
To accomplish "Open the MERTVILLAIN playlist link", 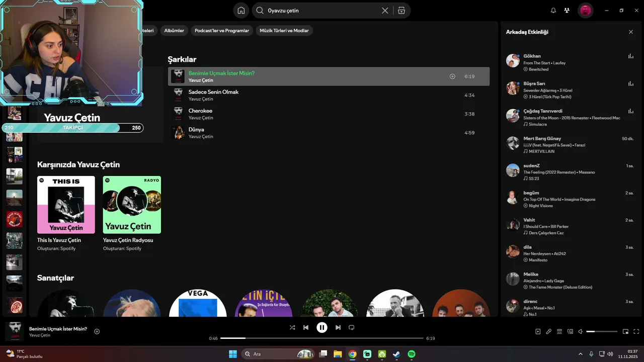I will pos(541,151).
